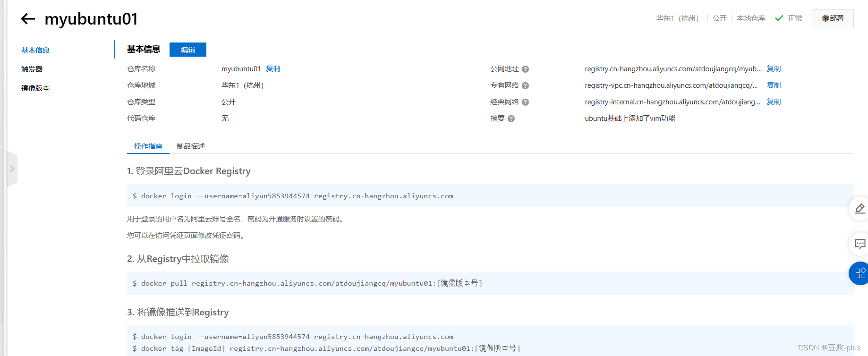Copy the 公网地址 registry address

tap(774, 69)
